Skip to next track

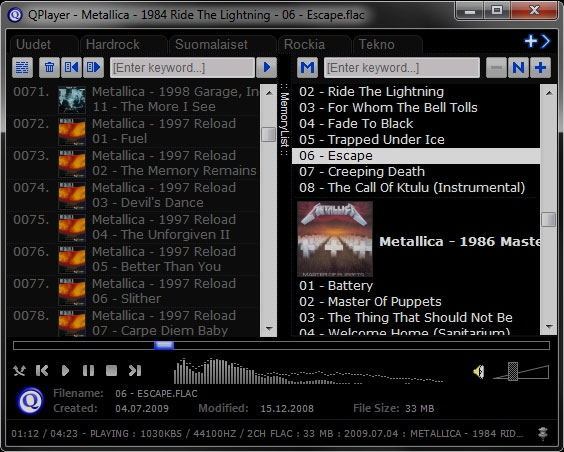[135, 370]
